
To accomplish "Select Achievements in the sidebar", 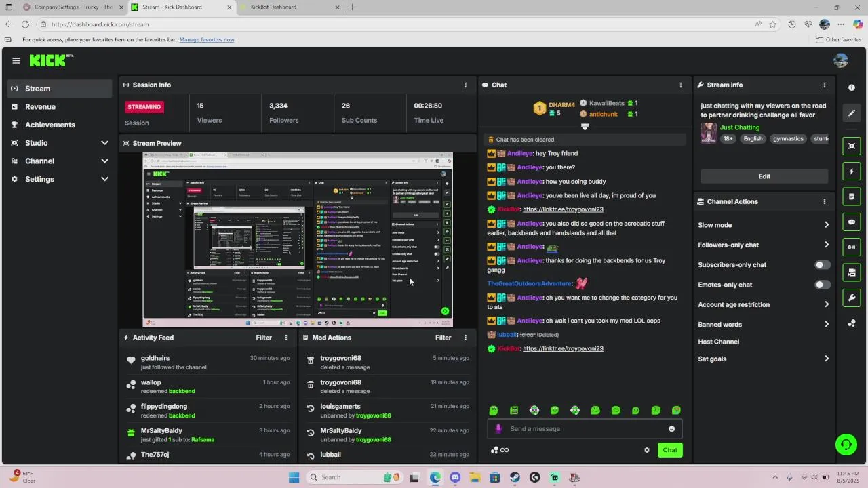I will [60, 125].
